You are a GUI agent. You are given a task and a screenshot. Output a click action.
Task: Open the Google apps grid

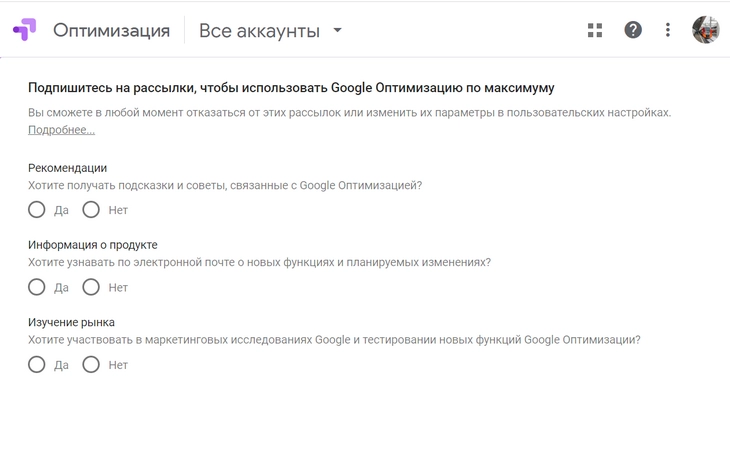pos(595,30)
